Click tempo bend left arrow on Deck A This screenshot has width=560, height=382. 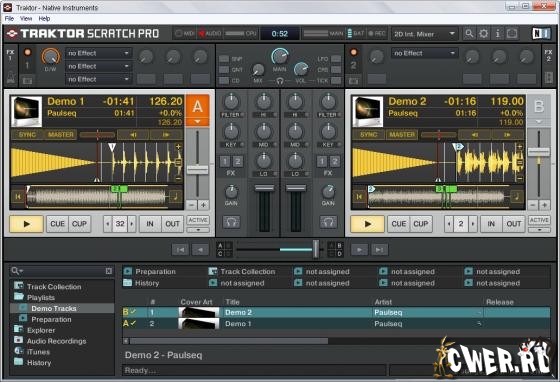[x=134, y=135]
